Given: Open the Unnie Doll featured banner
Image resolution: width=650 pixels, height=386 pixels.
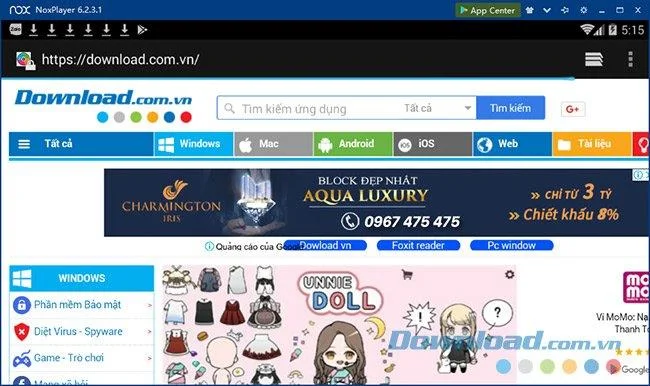Looking at the screenshot, I should point(339,325).
